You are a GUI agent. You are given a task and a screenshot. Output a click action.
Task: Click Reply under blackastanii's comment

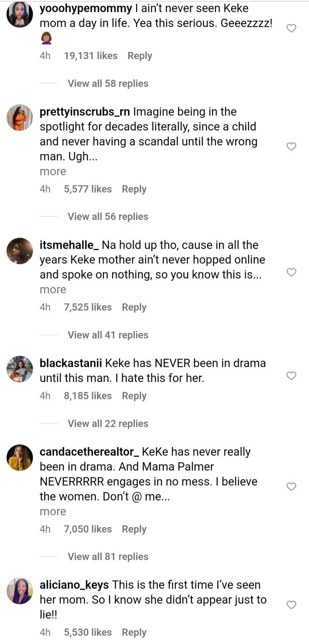coord(134,395)
